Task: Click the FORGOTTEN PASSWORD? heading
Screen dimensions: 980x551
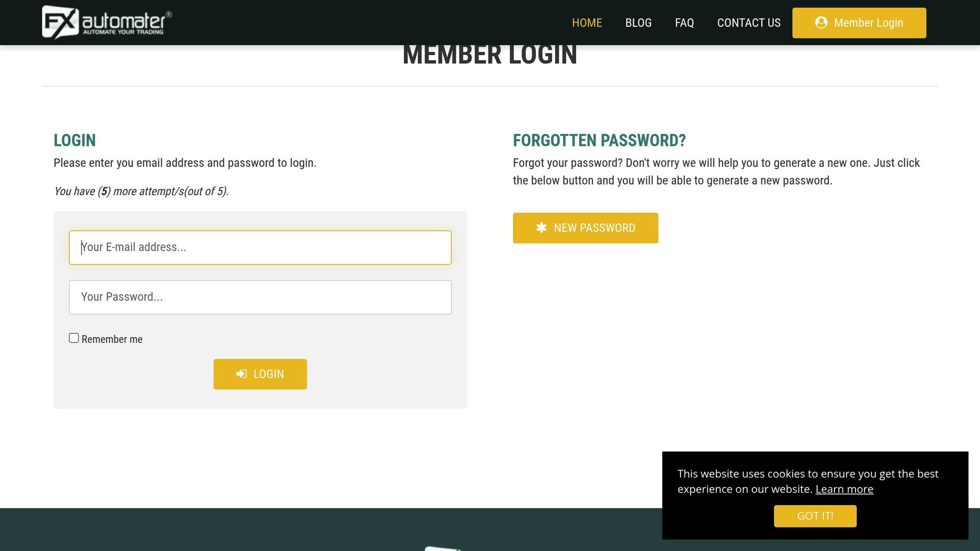Action: (599, 140)
